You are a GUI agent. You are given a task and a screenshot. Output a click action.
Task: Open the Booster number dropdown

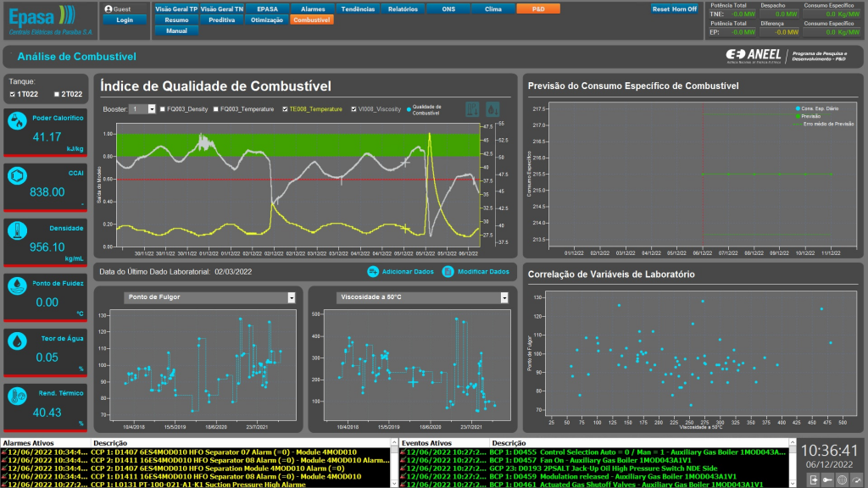tap(152, 109)
